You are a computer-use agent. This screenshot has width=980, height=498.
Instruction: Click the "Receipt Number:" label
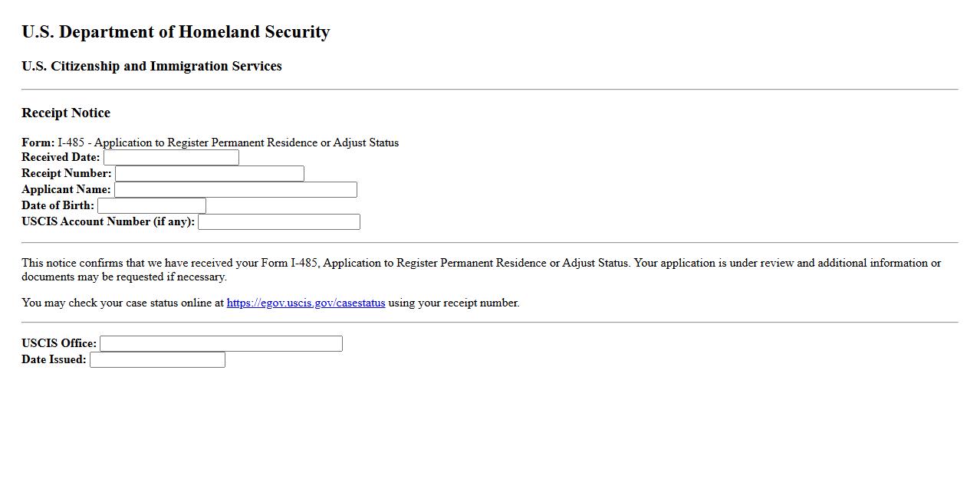pos(67,174)
